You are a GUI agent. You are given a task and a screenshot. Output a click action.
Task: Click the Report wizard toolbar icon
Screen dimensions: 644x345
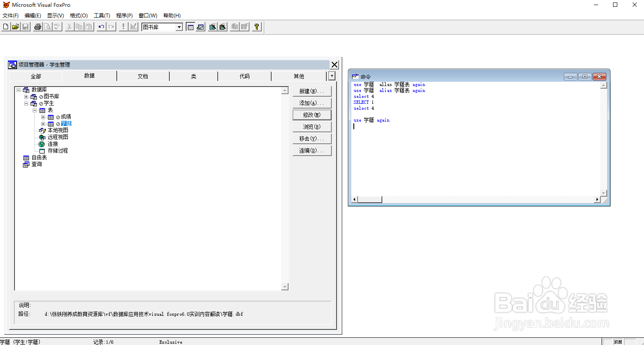223,27
